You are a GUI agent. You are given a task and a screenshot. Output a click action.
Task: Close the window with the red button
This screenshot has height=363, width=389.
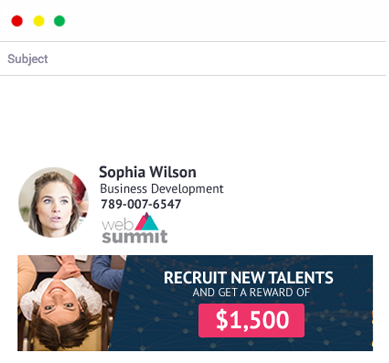pos(17,21)
